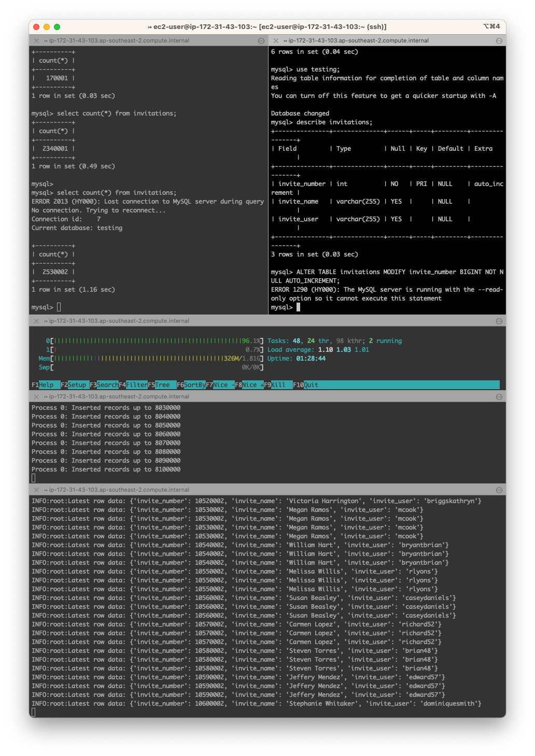Open pane menu of INFO:root log pane
Screen dimensions: 535x756
pos(499,490)
